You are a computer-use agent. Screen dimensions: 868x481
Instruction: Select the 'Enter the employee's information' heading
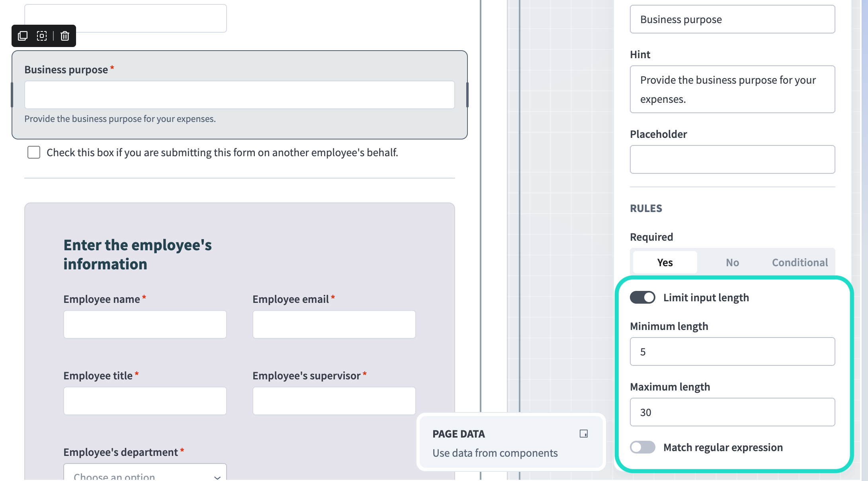pyautogui.click(x=137, y=254)
